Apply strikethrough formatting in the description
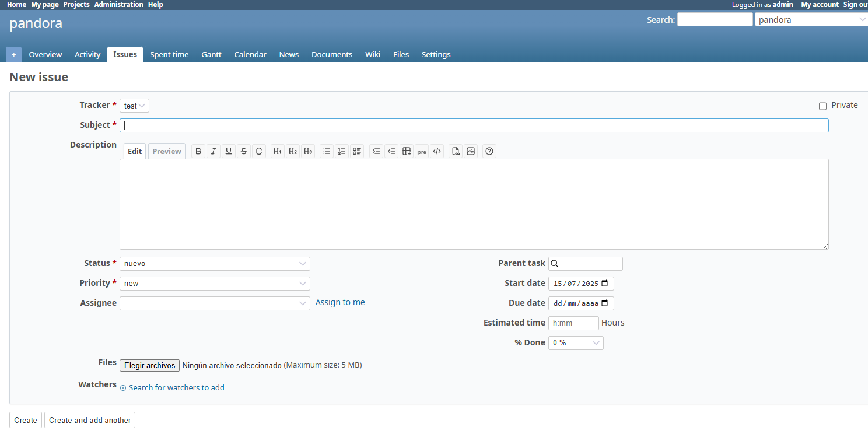 [244, 151]
